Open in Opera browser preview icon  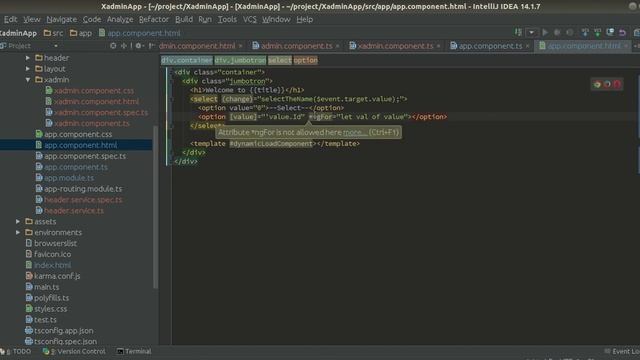617,84
